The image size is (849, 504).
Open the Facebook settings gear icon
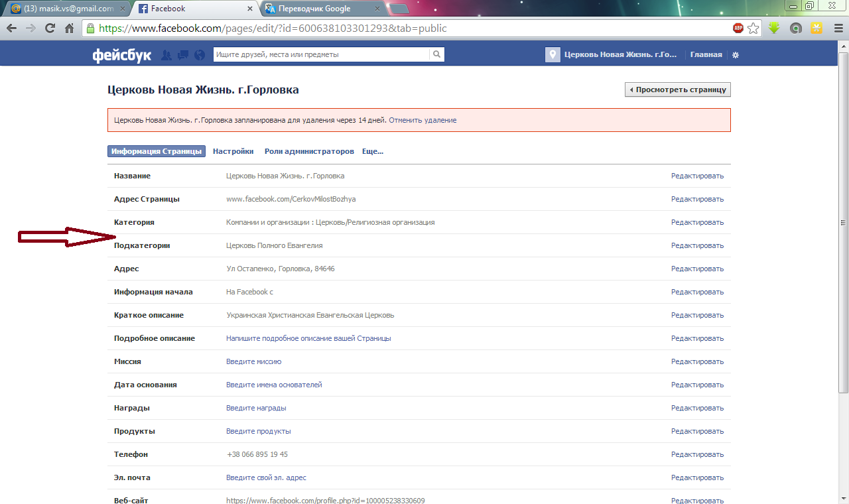point(735,55)
